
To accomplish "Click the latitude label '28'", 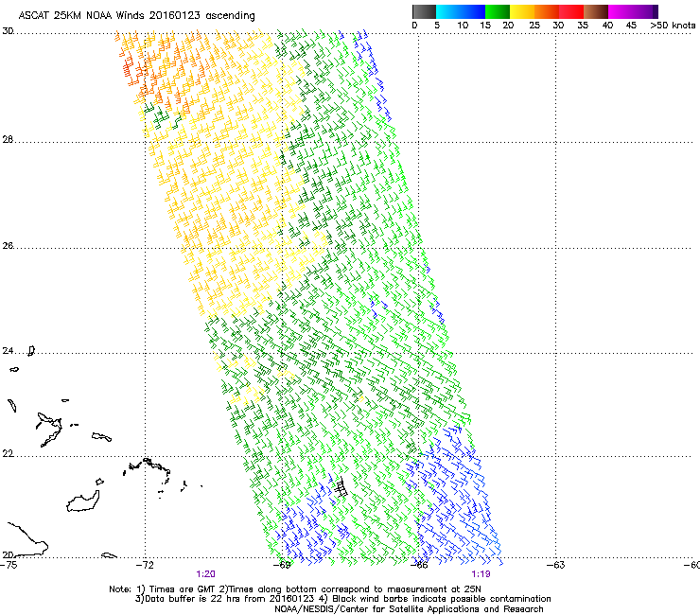I will pos(8,140).
